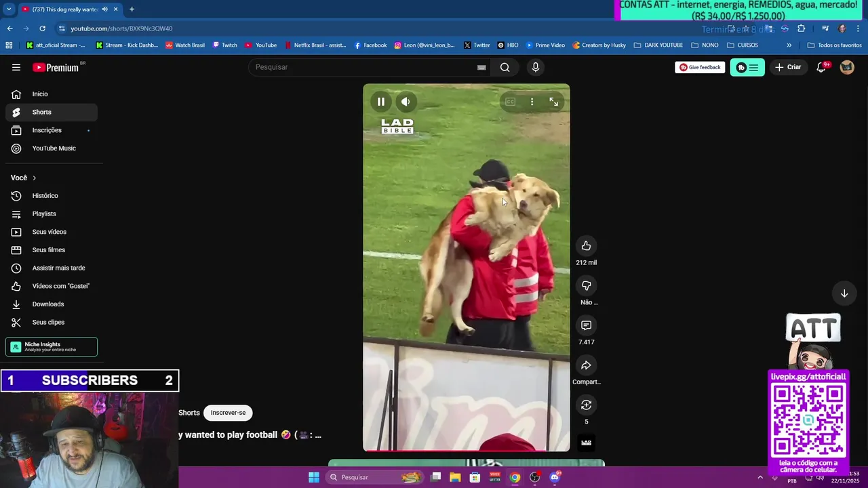Image resolution: width=868 pixels, height=488 pixels.
Task: Open a new browser tab
Action: click(x=132, y=9)
